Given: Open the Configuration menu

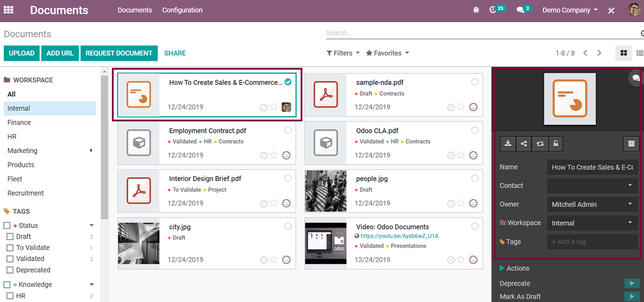Looking at the screenshot, I should pos(182,10).
